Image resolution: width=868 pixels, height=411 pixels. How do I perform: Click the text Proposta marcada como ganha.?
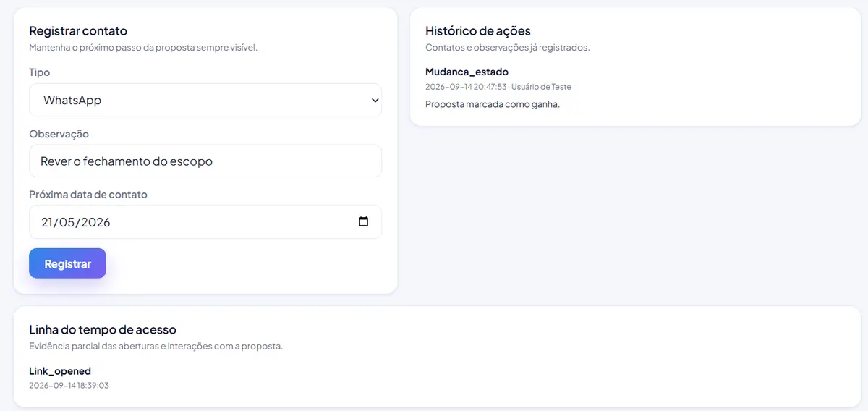tap(493, 104)
